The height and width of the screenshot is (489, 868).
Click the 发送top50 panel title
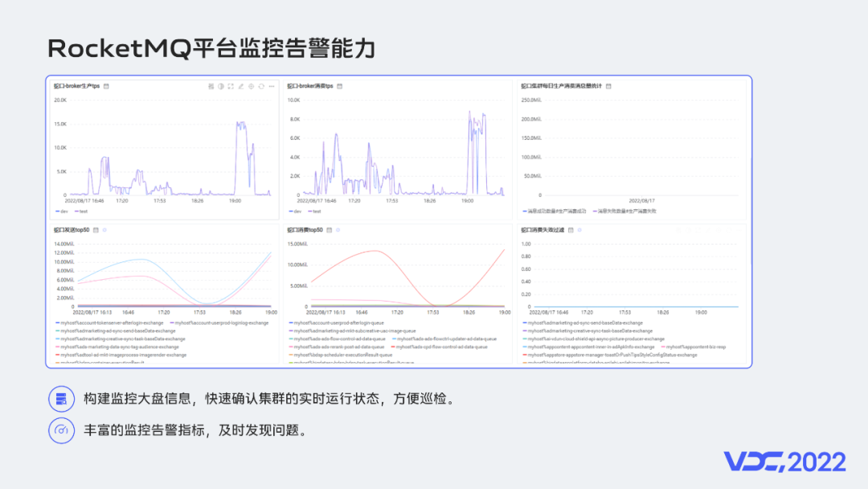coord(72,230)
